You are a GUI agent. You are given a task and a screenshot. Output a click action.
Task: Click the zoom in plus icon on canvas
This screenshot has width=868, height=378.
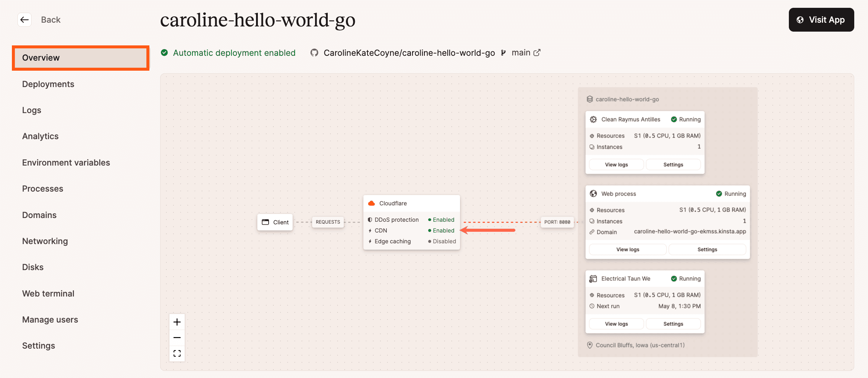point(177,322)
